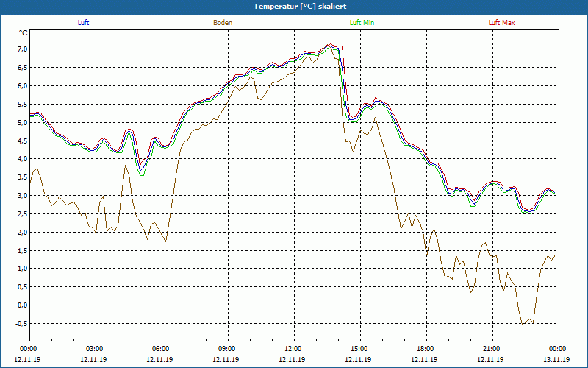Screen dimensions: 588x368
Task: Click the '2,0' y-axis value
Action: [23, 232]
